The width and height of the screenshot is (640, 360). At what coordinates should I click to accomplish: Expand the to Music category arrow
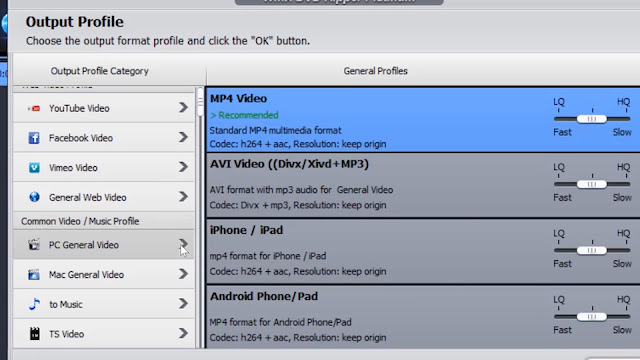183,304
